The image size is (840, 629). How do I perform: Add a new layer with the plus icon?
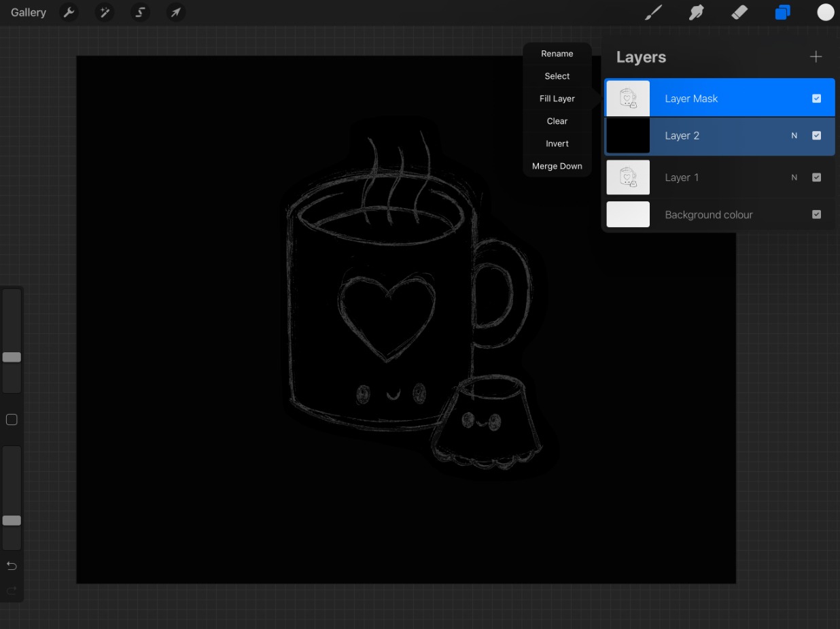coord(815,56)
